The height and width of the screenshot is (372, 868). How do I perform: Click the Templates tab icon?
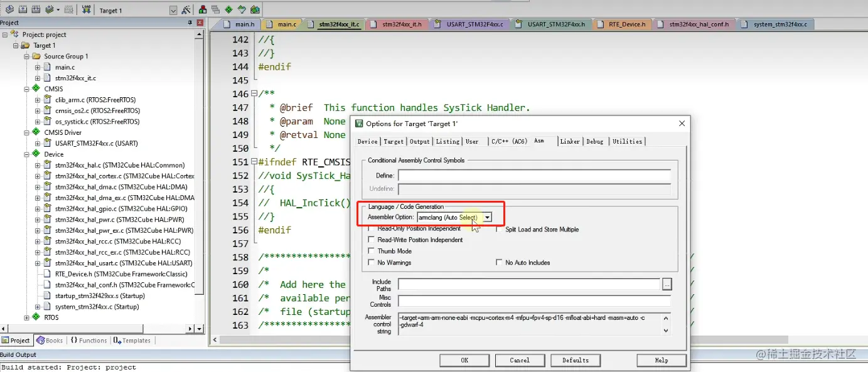pyautogui.click(x=117, y=340)
